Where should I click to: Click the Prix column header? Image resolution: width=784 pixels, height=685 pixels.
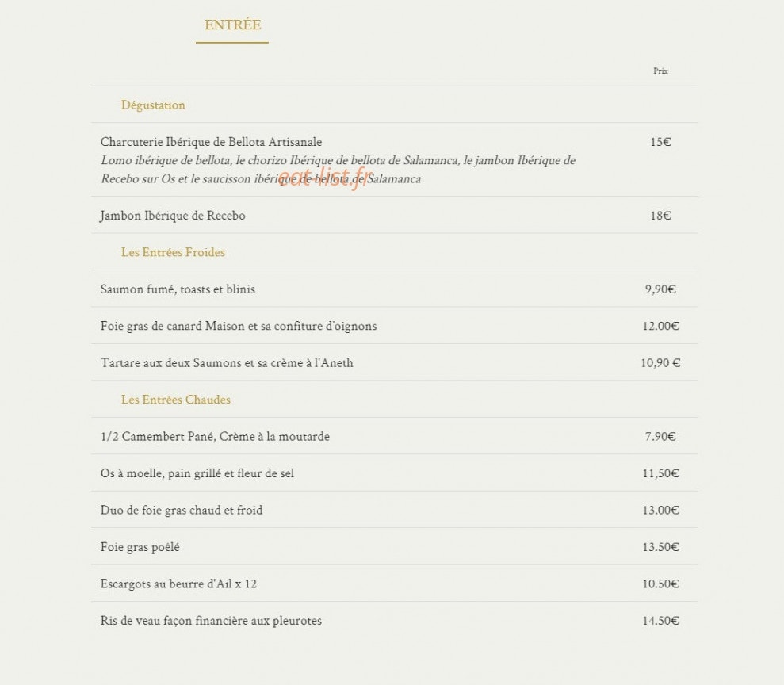click(660, 71)
